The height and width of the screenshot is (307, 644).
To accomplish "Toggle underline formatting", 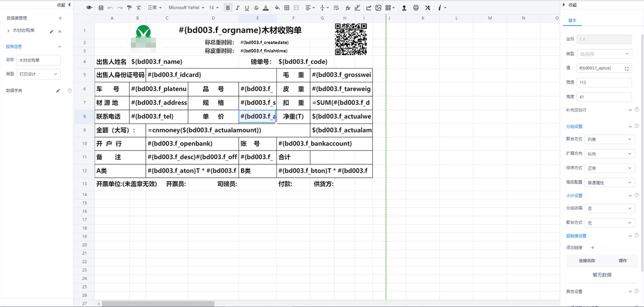I will click(x=247, y=8).
